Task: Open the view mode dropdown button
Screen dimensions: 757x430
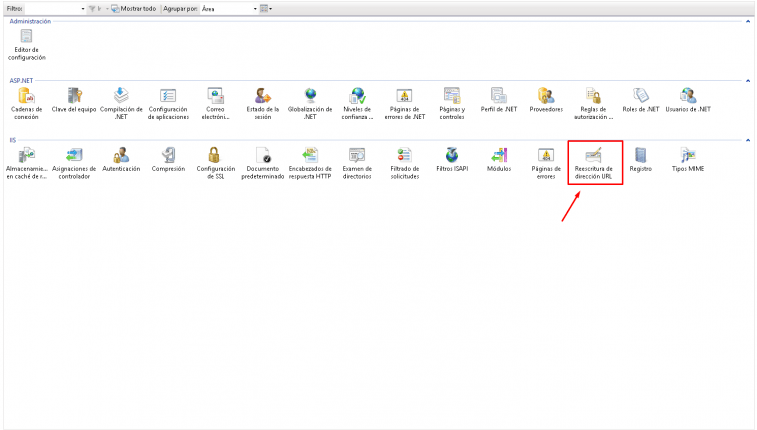Action: 266,9
